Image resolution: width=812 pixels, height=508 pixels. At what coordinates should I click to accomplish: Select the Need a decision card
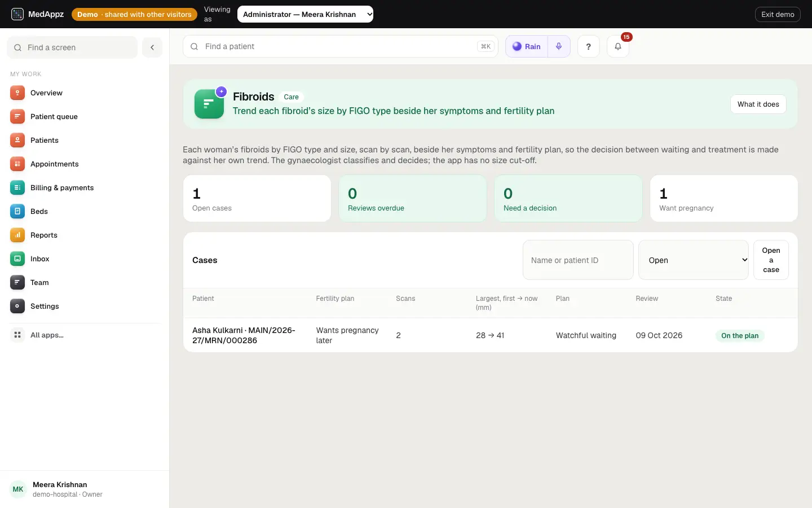click(568, 198)
